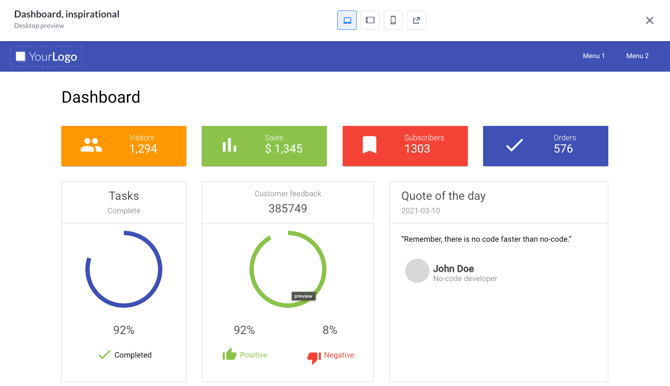Open preview in new window
670x386 pixels.
click(x=416, y=21)
